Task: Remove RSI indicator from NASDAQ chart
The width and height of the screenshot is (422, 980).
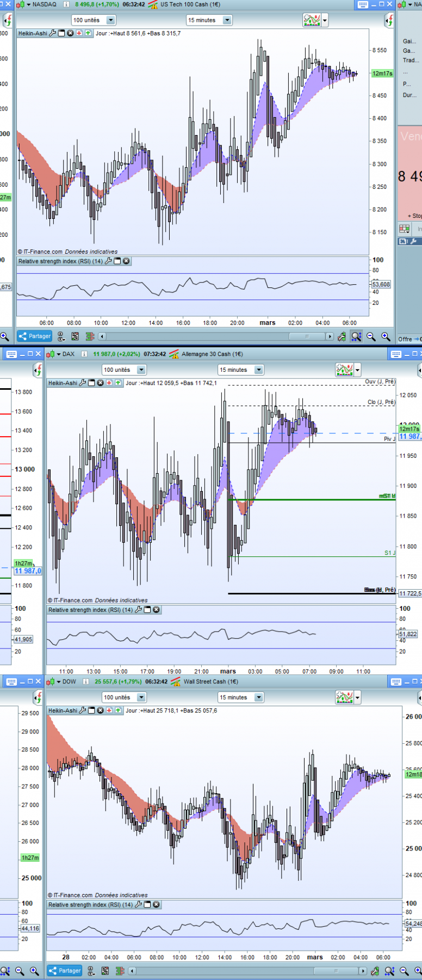Action: pyautogui.click(x=126, y=261)
